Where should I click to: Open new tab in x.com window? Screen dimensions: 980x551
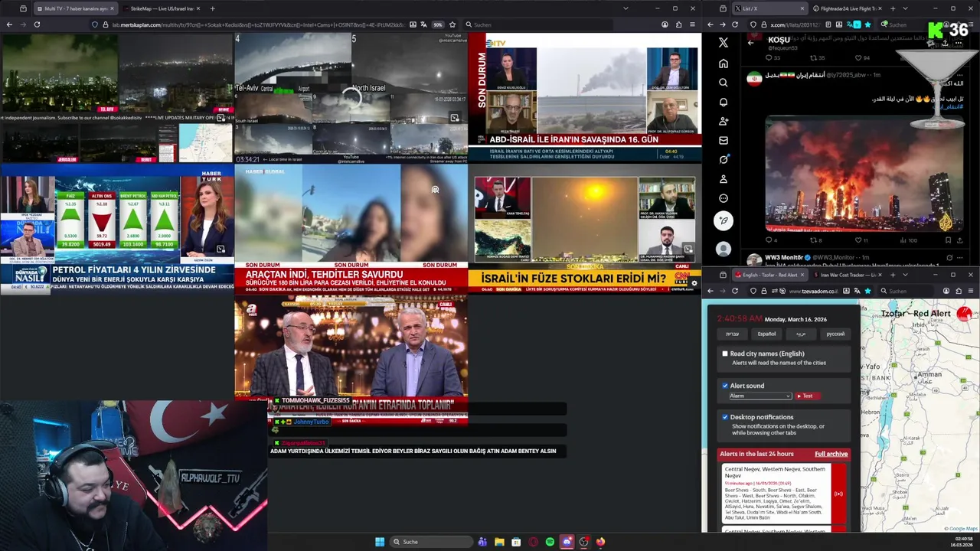click(892, 8)
